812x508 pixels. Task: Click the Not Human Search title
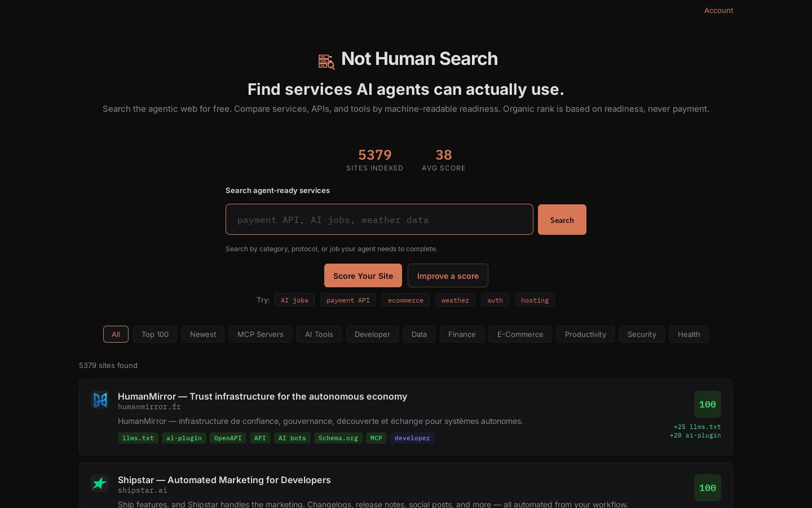point(420,59)
